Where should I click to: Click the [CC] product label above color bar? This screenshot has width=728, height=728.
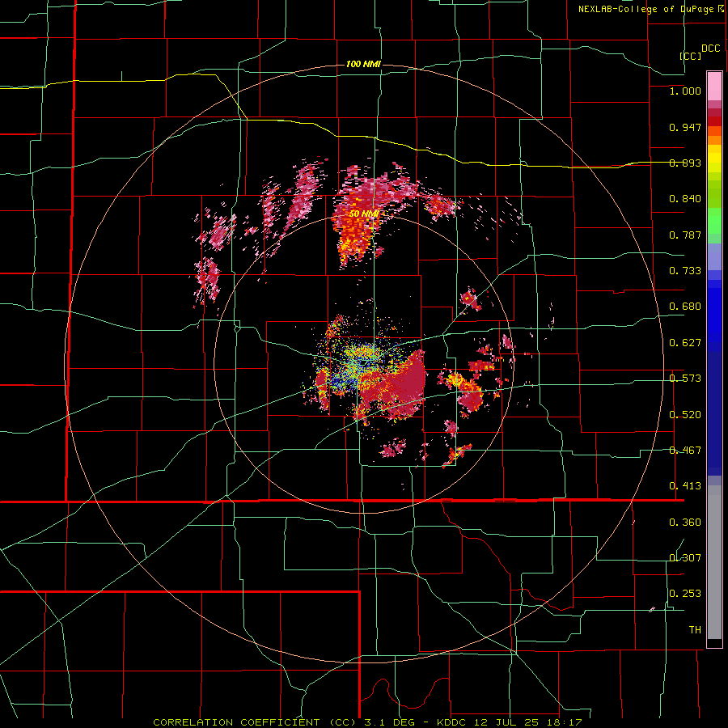point(690,56)
